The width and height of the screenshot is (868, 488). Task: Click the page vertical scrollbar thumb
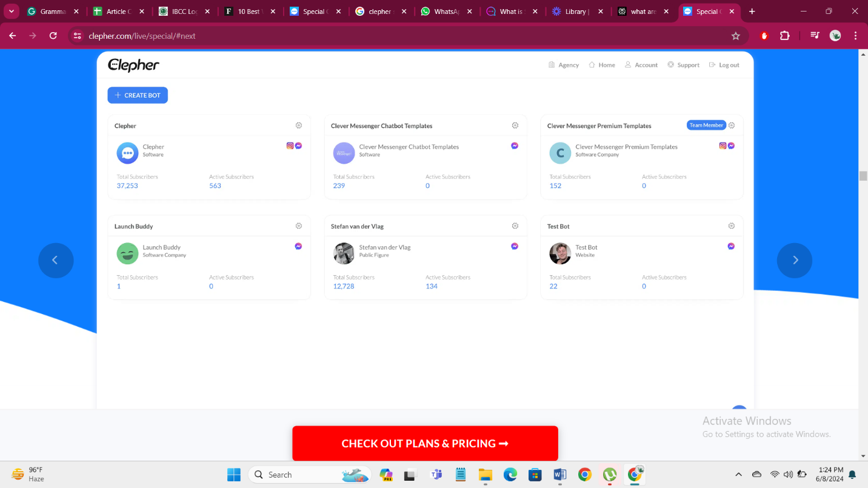click(x=863, y=176)
